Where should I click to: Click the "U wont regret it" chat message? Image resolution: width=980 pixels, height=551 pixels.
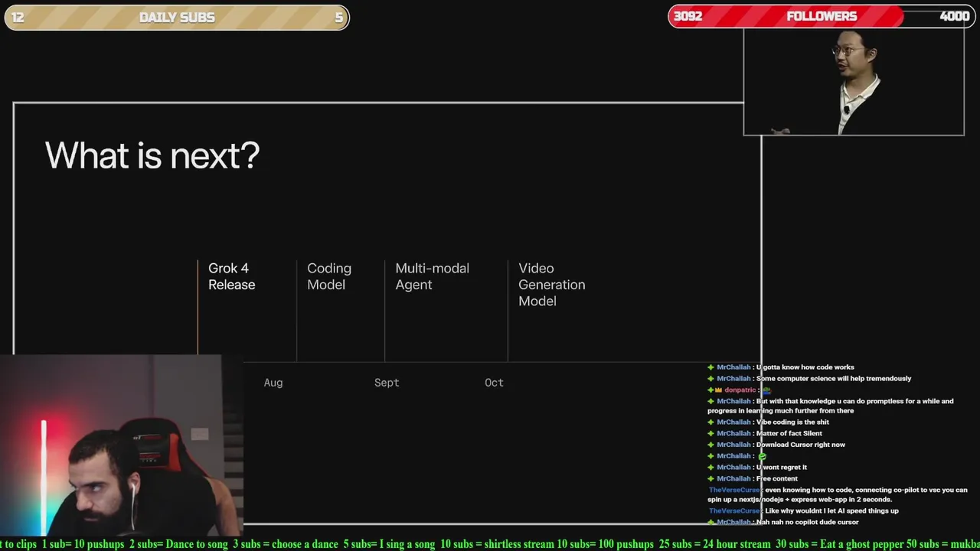coord(782,468)
